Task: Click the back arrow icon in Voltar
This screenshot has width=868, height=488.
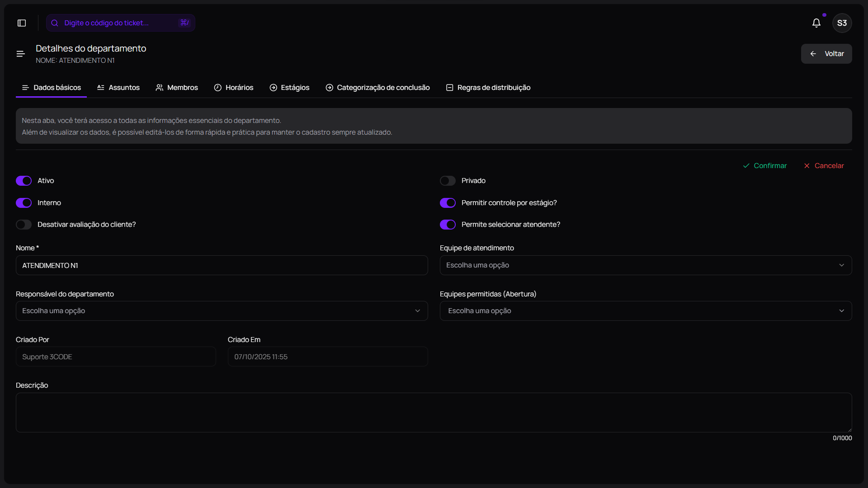Action: point(813,54)
